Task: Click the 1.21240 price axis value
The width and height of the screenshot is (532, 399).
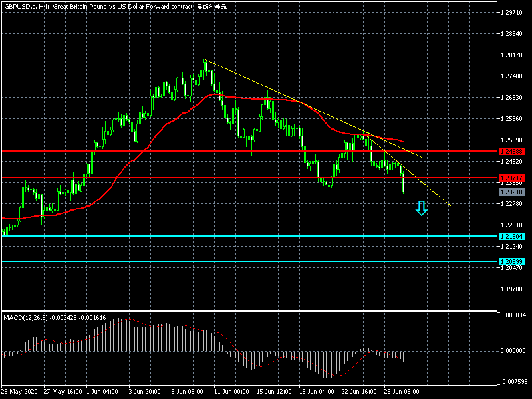Action: pyautogui.click(x=511, y=247)
